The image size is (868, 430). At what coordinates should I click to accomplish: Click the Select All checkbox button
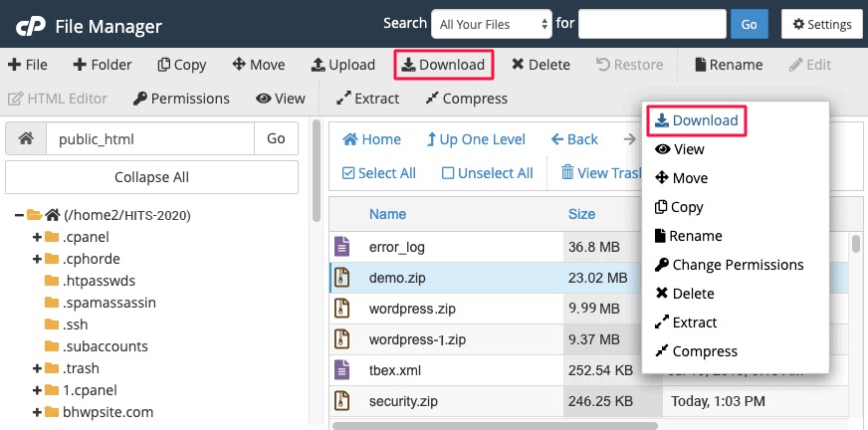(x=378, y=173)
